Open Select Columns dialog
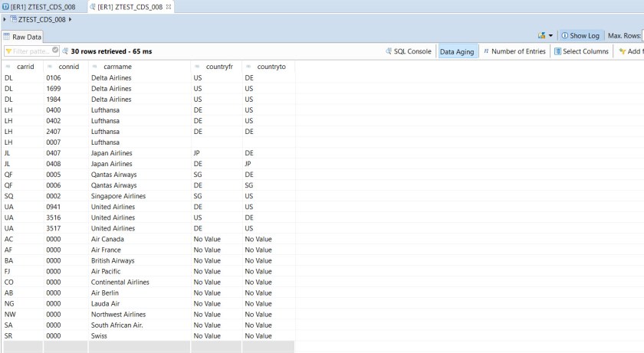Viewport: 644px width, 353px height. (580, 51)
